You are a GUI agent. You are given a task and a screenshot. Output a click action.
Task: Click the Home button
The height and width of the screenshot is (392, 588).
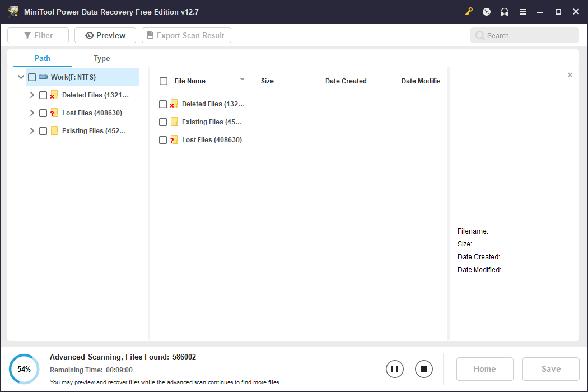tap(484, 369)
